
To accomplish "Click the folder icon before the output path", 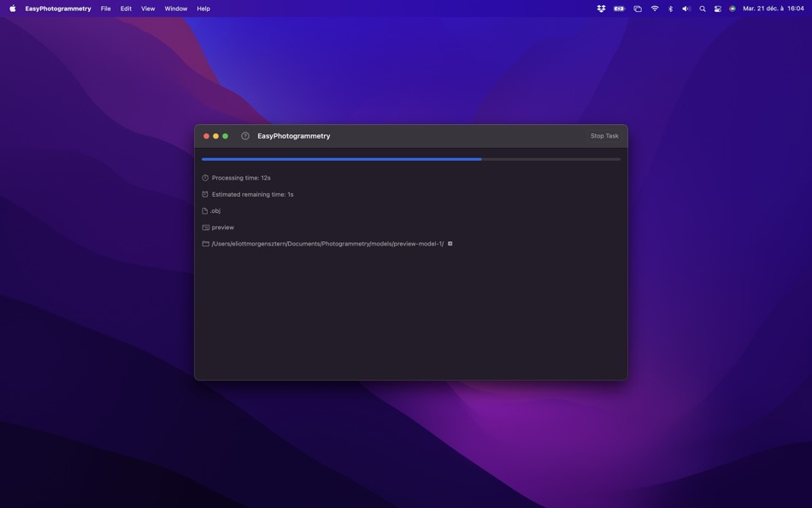I will [206, 244].
